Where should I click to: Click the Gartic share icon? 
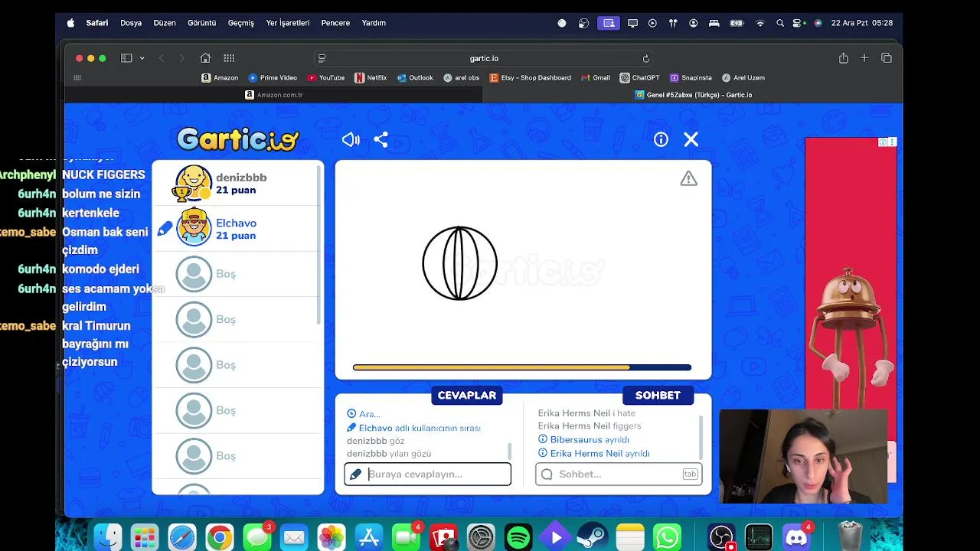coord(381,139)
